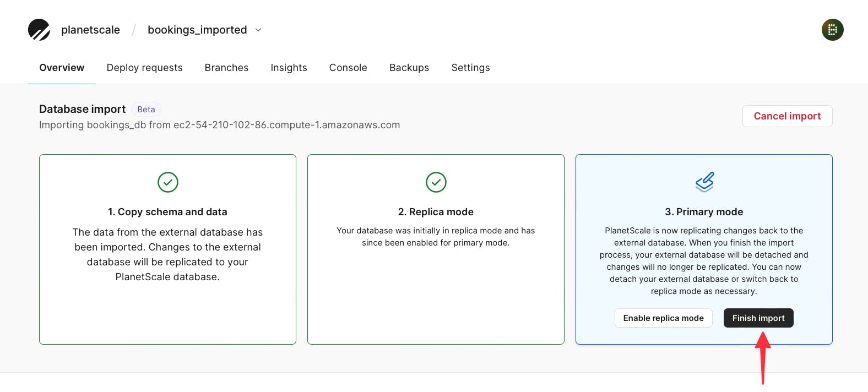Click the green checkmark on Replica mode step
Image resolution: width=868 pixels, height=392 pixels.
point(436,182)
